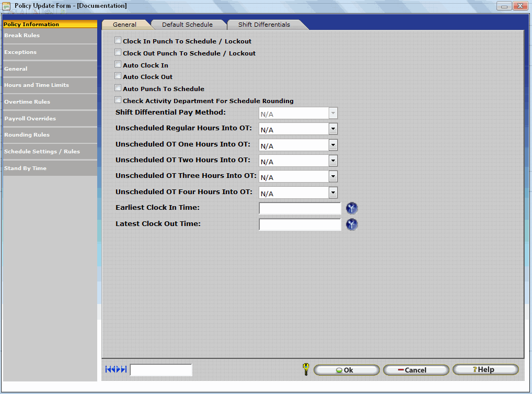Switch to the Default Schedule tab
The image size is (532, 394).
187,25
